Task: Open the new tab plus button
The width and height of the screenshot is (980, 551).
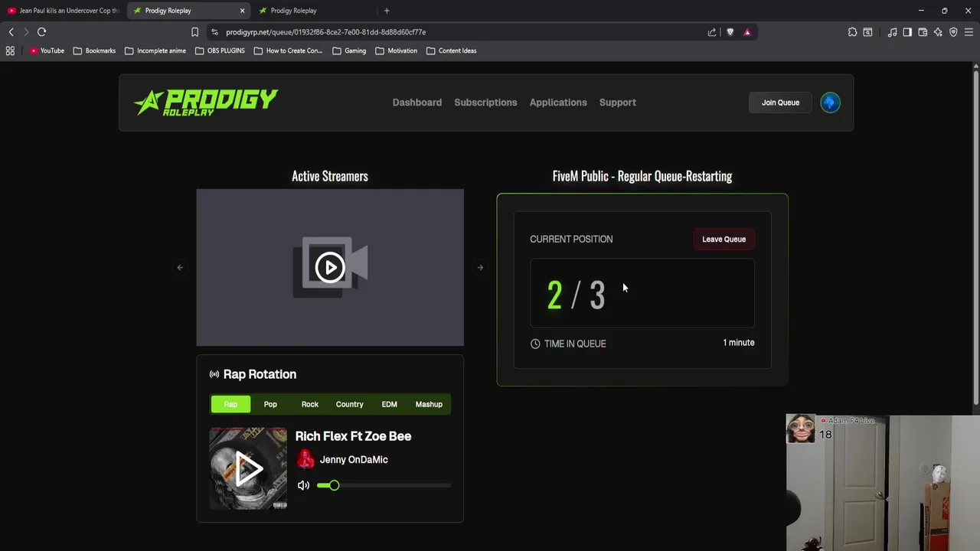Action: coord(387,11)
